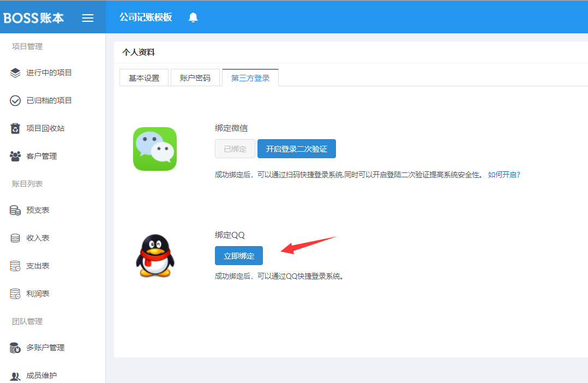The height and width of the screenshot is (383, 588).
Task: Toggle the hamburger sidebar menu
Action: [88, 18]
